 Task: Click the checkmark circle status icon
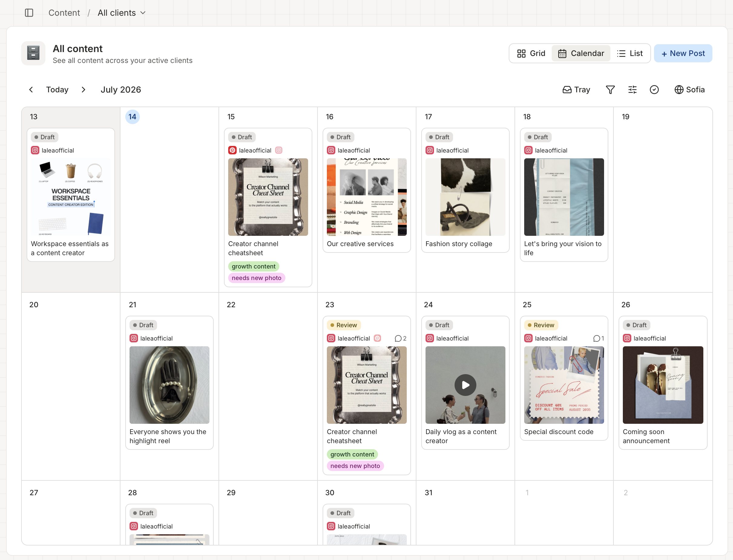tap(654, 90)
